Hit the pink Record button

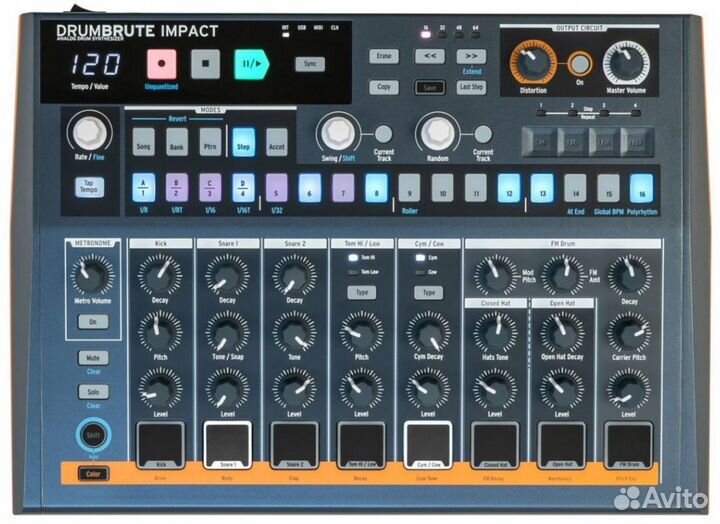(162, 64)
